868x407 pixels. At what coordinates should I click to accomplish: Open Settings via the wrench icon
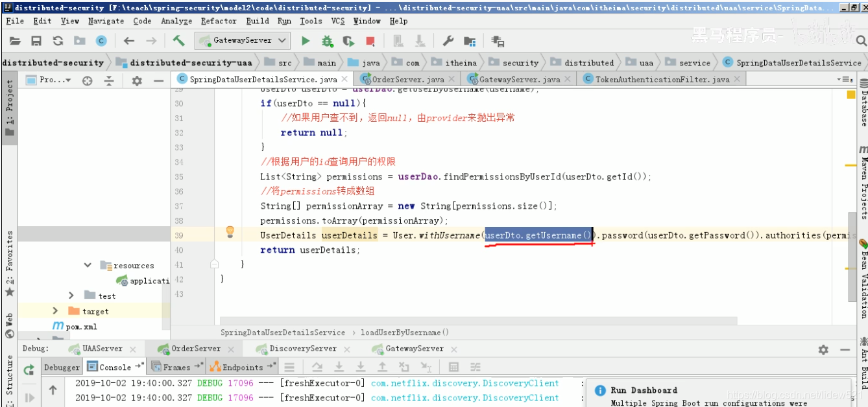click(x=448, y=41)
